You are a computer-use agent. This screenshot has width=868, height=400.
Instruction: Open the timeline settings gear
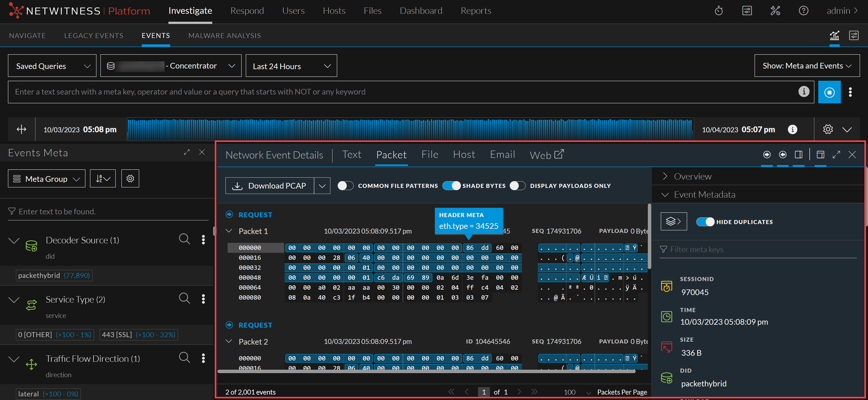tap(828, 129)
